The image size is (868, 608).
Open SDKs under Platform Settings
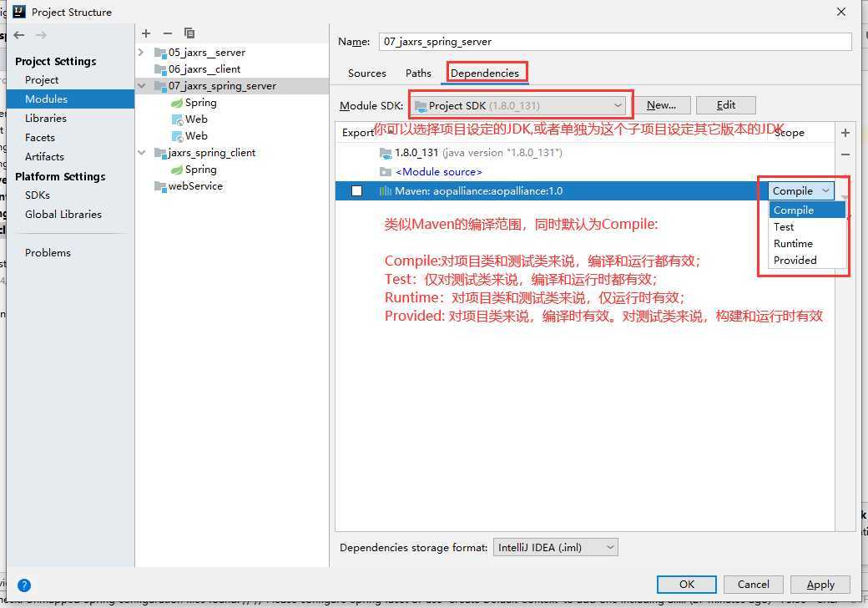(37, 195)
